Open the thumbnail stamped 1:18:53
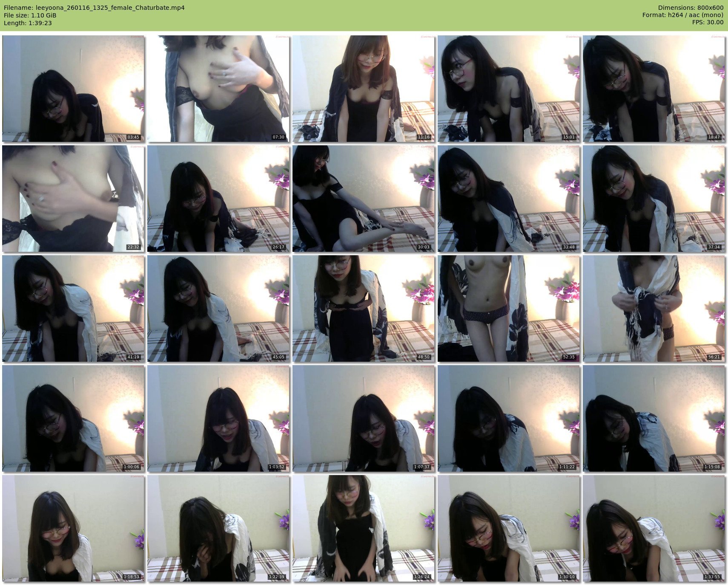Image resolution: width=728 pixels, height=585 pixels. pyautogui.click(x=73, y=528)
